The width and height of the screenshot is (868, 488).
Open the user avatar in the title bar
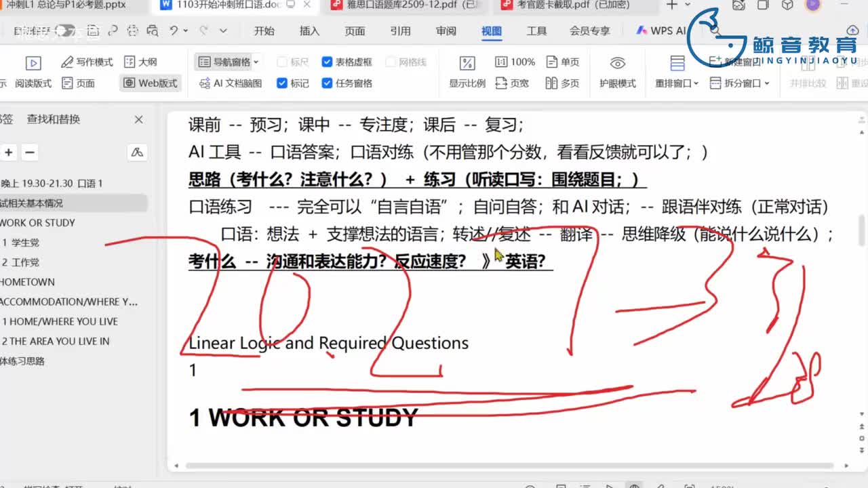click(x=812, y=5)
